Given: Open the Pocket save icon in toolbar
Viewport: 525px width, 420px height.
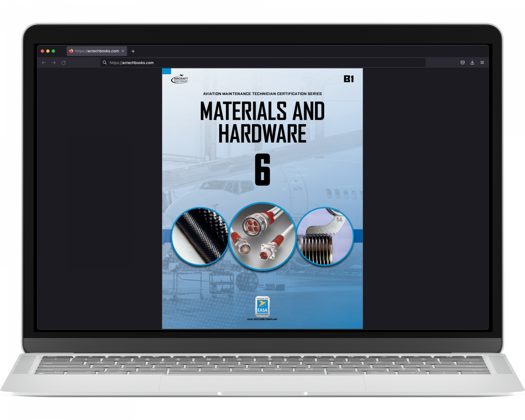Looking at the screenshot, I should (462, 63).
